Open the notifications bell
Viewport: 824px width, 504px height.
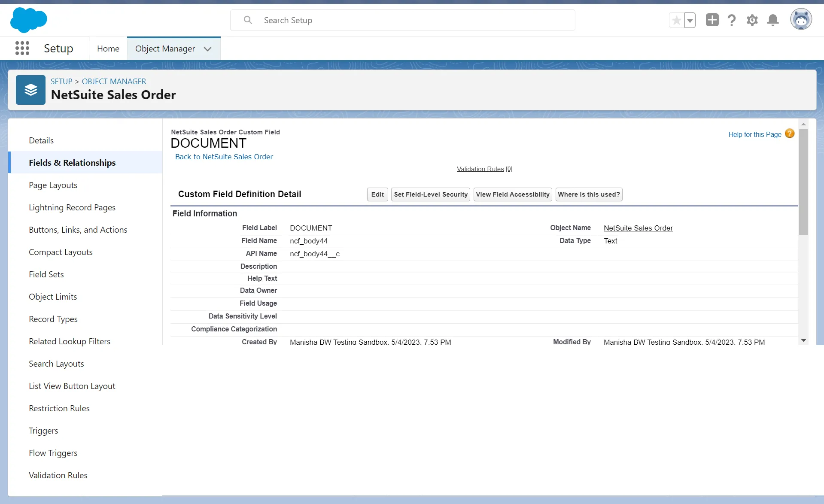point(773,20)
